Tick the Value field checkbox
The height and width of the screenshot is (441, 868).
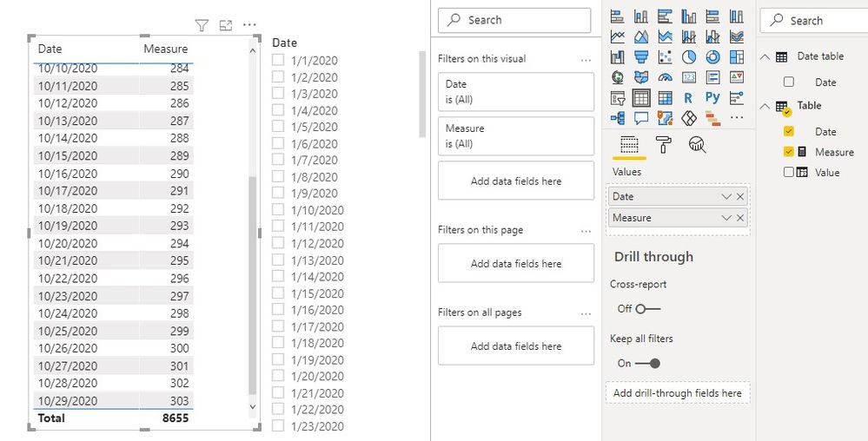coord(789,172)
